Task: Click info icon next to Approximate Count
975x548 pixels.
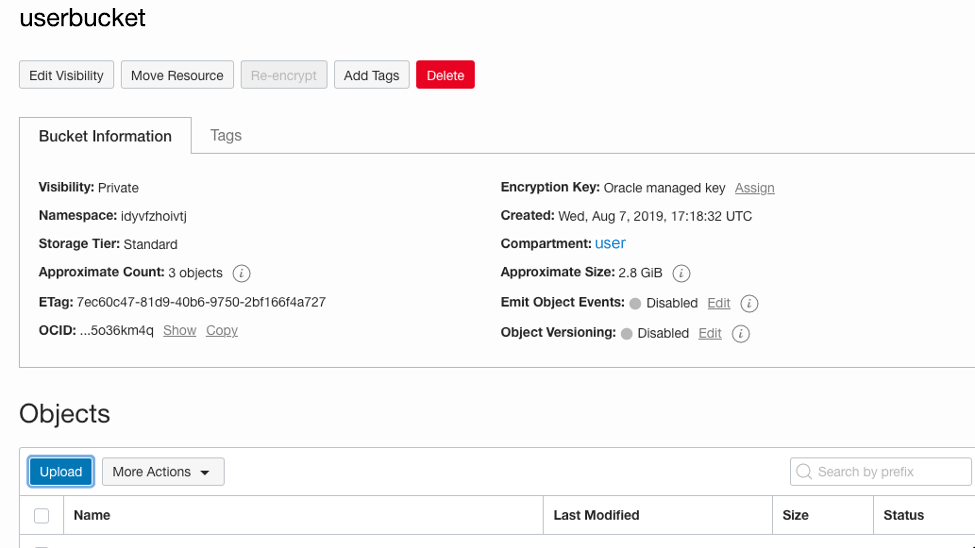Action: (x=241, y=273)
